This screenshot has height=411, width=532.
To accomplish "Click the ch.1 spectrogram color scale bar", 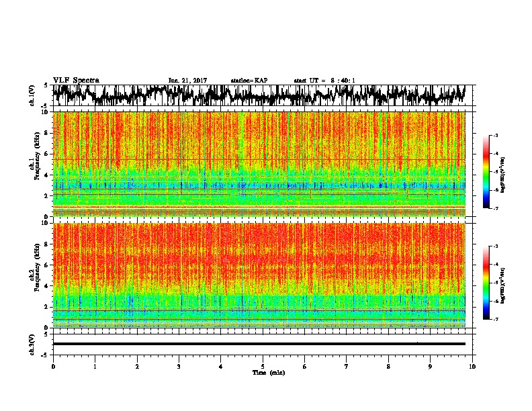I will (486, 172).
